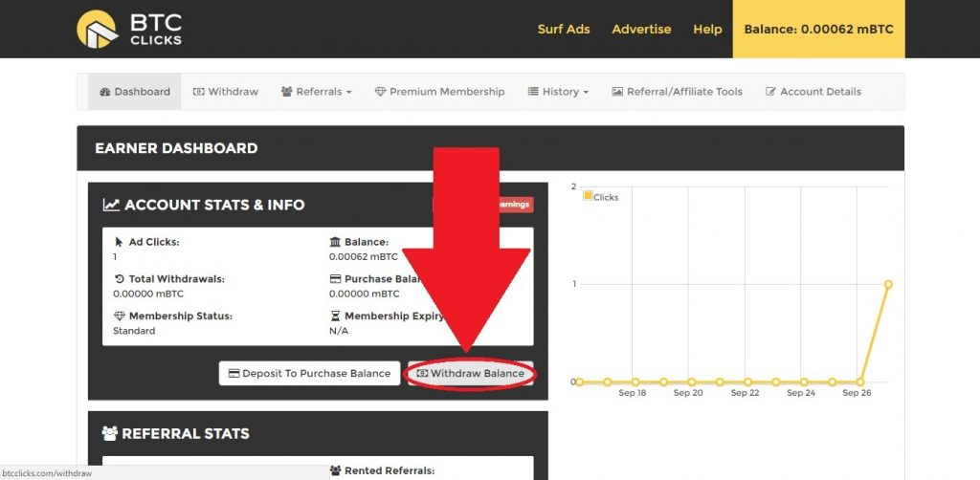Click the Referral/Affiliate Tools image icon

pos(617,92)
